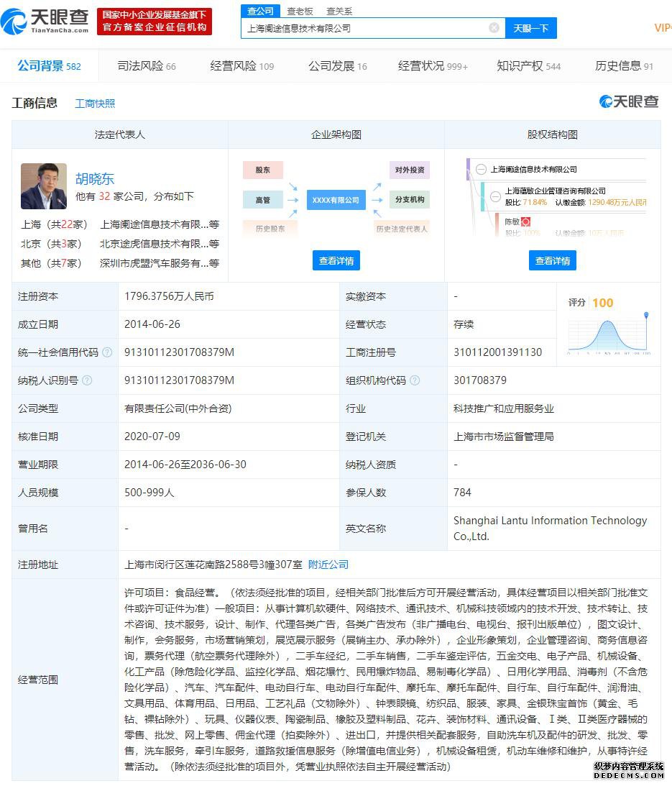The height and width of the screenshot is (786, 672).
Task: Collapse 上海阑途信息技术有限公司 equity node
Action: click(x=481, y=170)
